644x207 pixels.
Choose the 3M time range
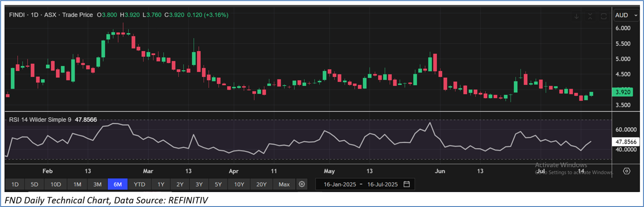[x=97, y=184]
